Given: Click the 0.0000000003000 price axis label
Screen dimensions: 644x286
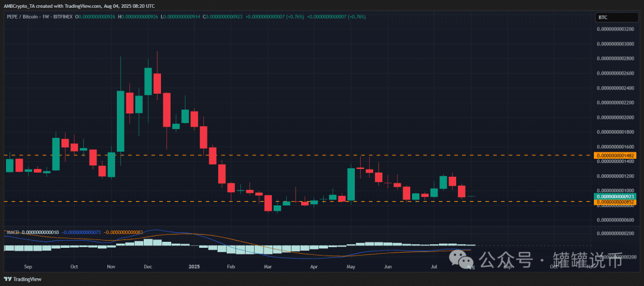Looking at the screenshot, I should coord(616,44).
